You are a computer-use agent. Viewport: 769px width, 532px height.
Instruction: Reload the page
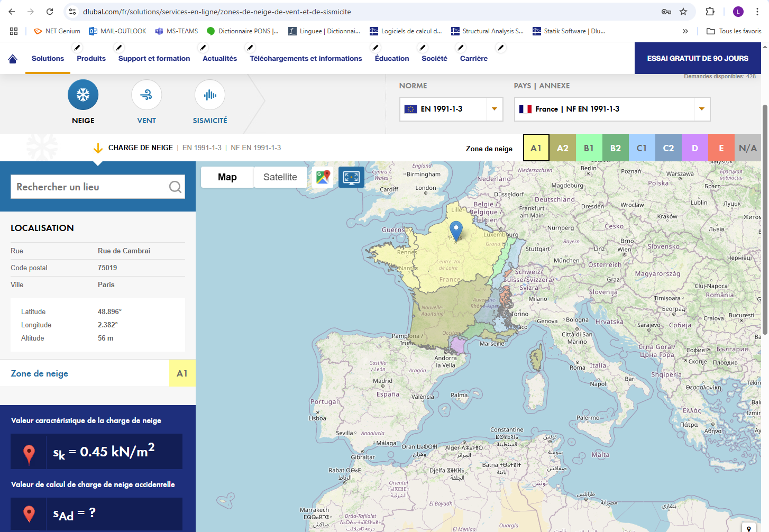(50, 12)
